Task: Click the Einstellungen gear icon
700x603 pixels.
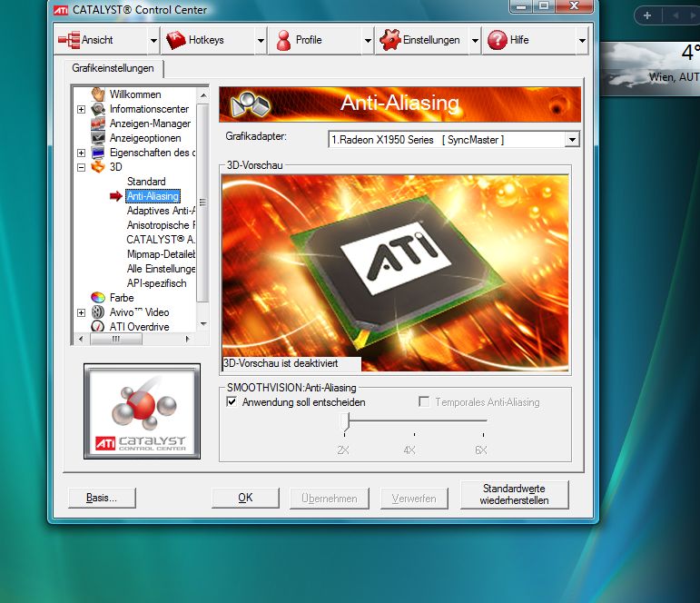Action: (x=390, y=40)
